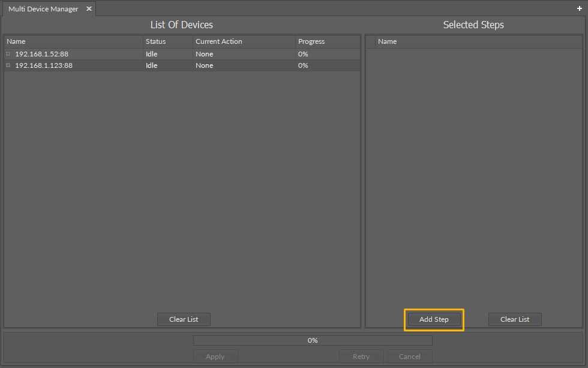Clear the Selected Steps list
The width and height of the screenshot is (588, 368).
coord(514,319)
